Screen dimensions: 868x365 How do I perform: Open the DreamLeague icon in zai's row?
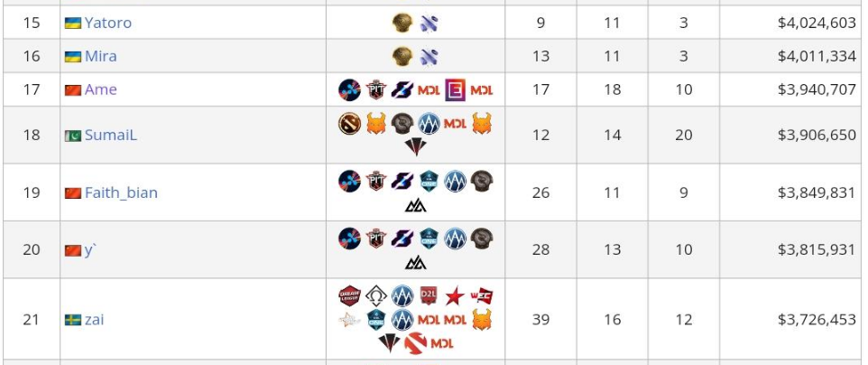point(349,296)
